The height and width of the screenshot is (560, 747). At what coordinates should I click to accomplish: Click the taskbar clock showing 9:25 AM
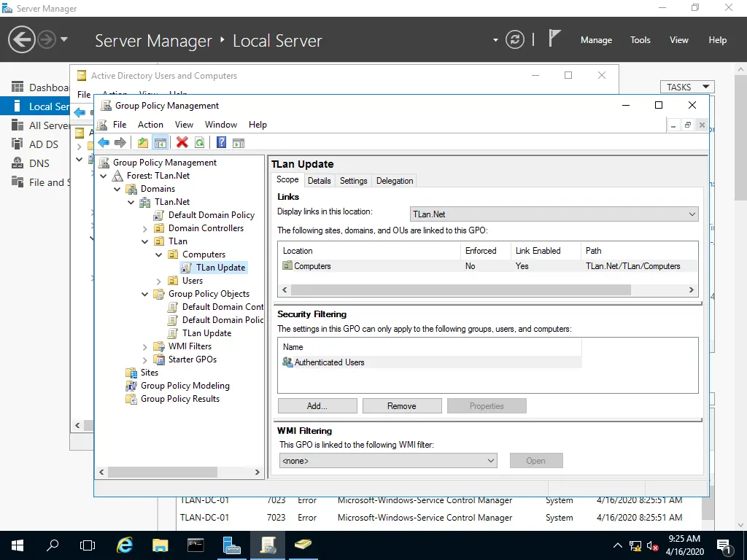pos(684,545)
